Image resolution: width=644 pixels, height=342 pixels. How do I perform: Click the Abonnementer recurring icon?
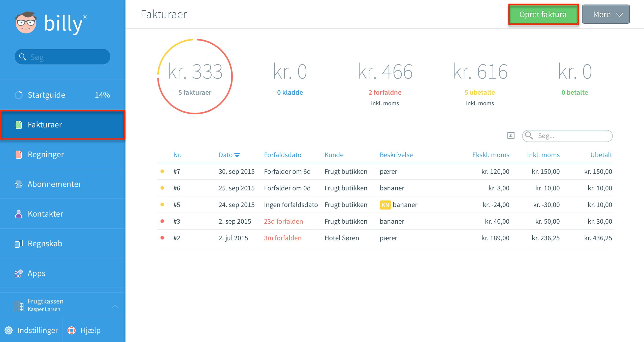click(x=19, y=184)
